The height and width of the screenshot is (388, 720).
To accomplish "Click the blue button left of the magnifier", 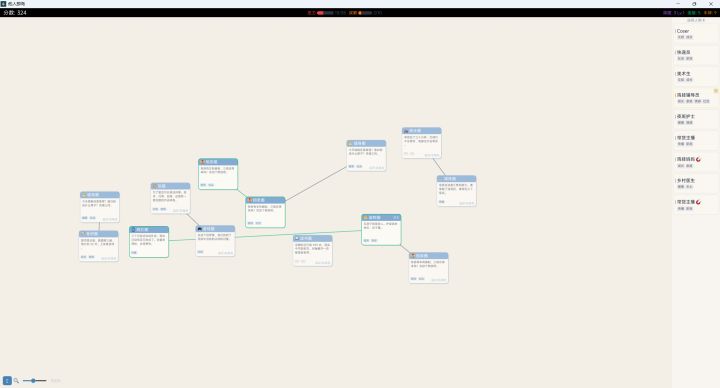I will click(7, 381).
